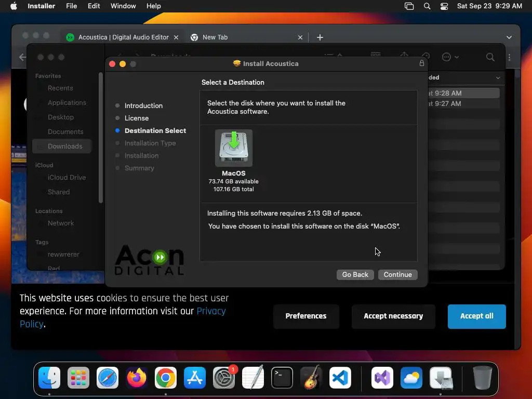Launch Firefox from the Dock
Viewport: 532px width, 399px height.
[x=137, y=378]
